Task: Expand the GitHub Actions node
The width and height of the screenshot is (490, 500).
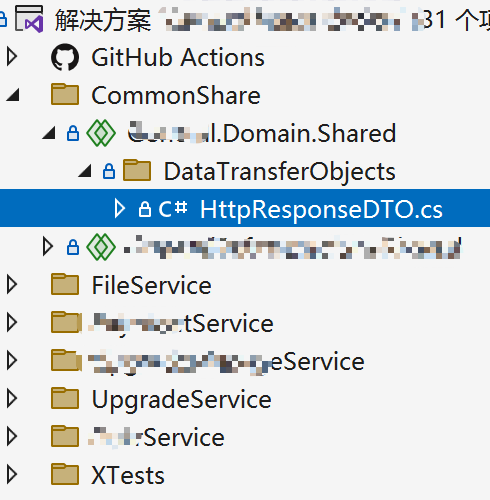Action: click(x=12, y=57)
